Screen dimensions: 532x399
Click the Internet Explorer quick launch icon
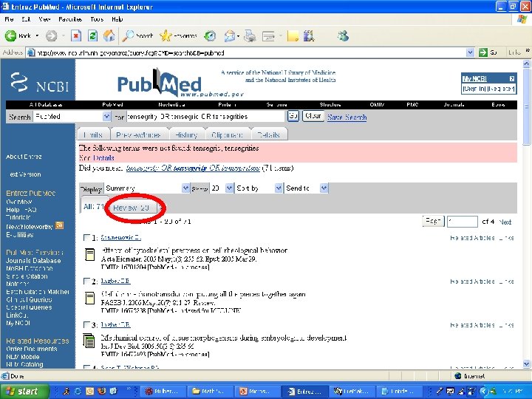(x=78, y=391)
